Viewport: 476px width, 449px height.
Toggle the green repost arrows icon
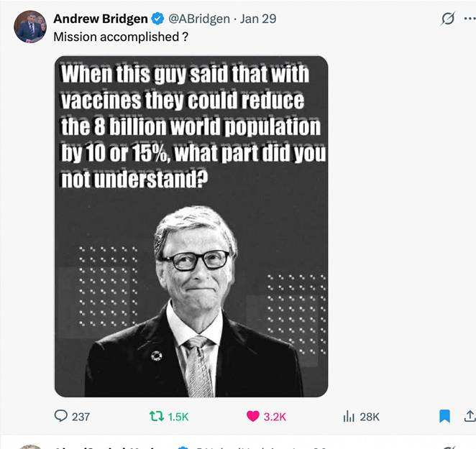[x=157, y=416]
